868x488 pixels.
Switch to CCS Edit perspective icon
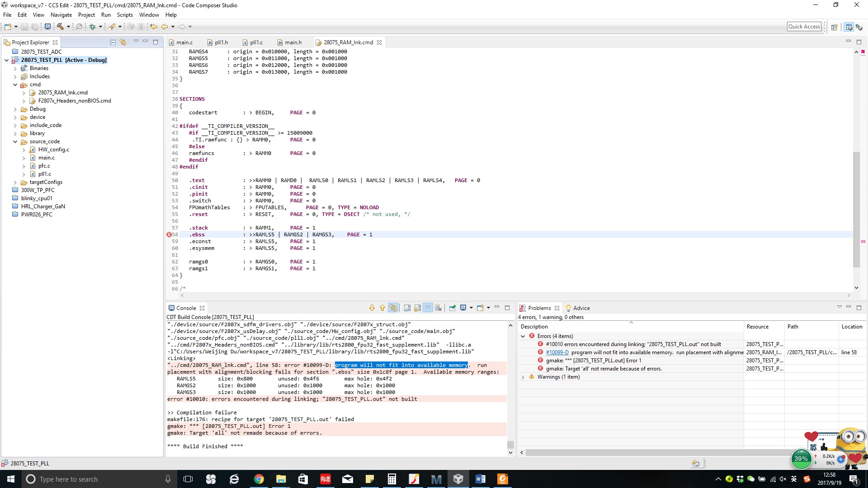pyautogui.click(x=849, y=27)
